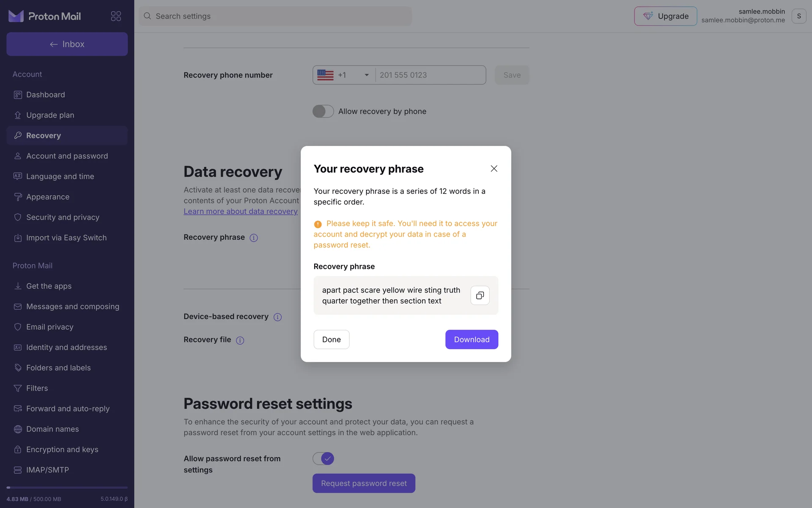Image resolution: width=812 pixels, height=508 pixels.
Task: Open Folders and labels settings
Action: [58, 368]
